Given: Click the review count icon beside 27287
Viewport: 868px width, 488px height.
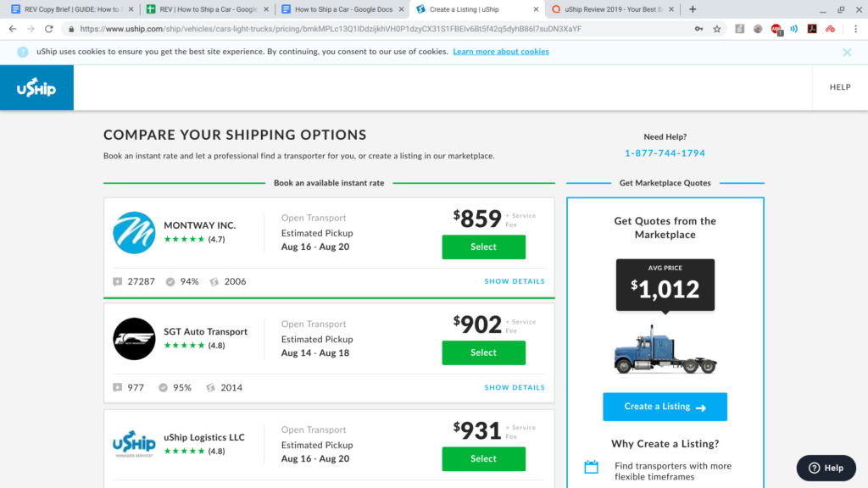Looking at the screenshot, I should point(117,280).
